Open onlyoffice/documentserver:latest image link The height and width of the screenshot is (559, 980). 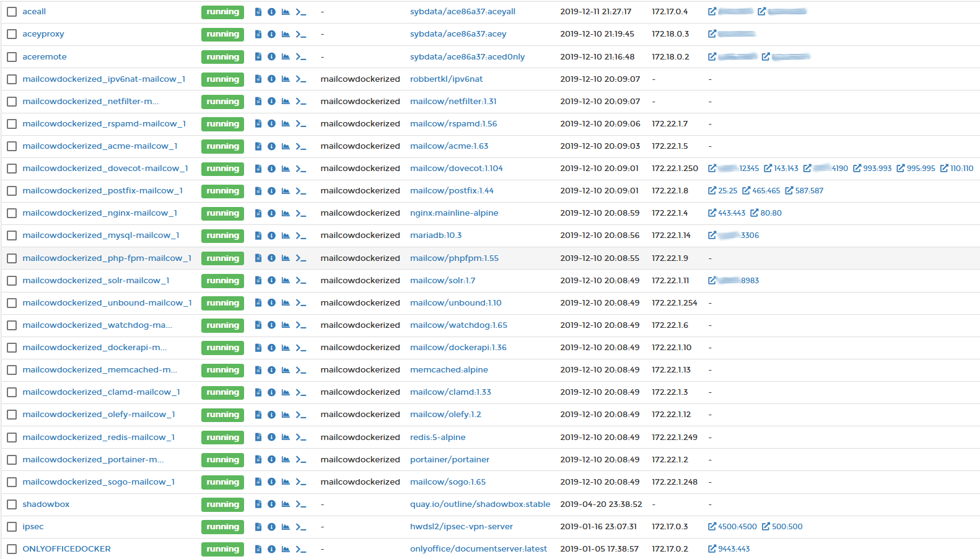click(478, 548)
